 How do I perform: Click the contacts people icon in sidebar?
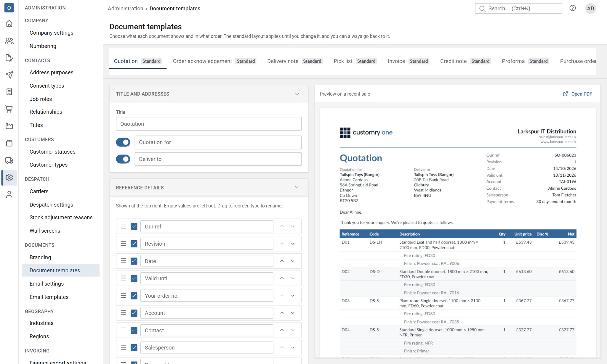tap(9, 41)
